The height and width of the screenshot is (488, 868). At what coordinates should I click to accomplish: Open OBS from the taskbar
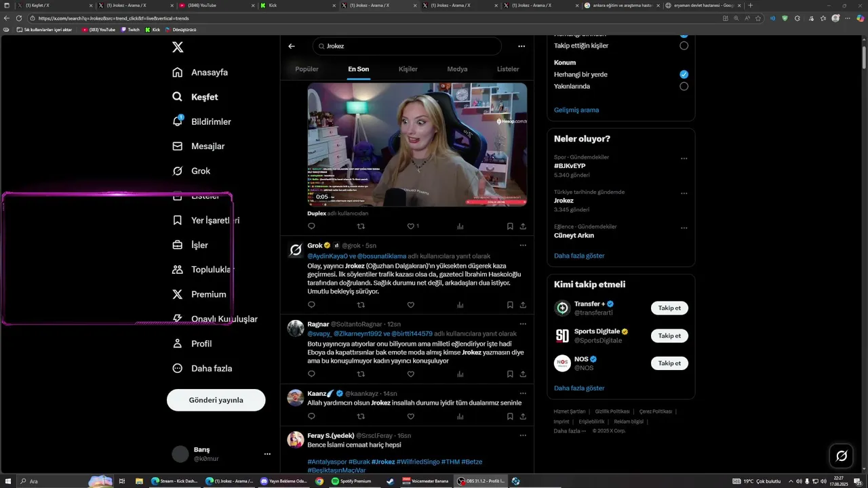(479, 481)
